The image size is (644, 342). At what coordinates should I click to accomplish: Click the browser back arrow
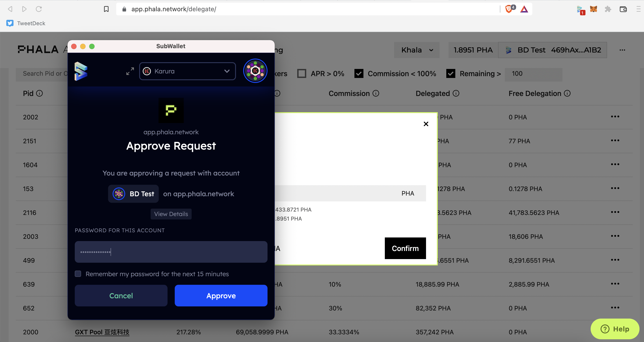coord(10,9)
